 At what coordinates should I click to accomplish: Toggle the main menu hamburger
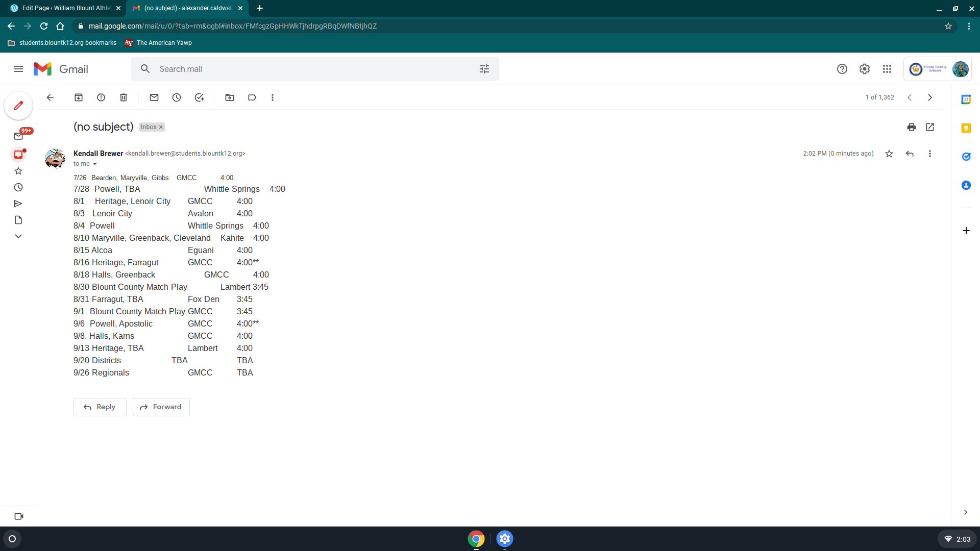click(18, 69)
